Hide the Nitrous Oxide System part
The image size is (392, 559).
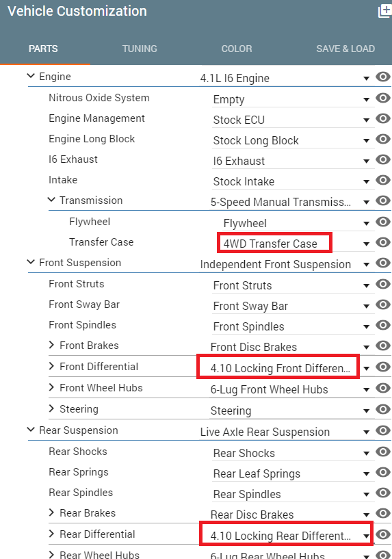pos(383,98)
